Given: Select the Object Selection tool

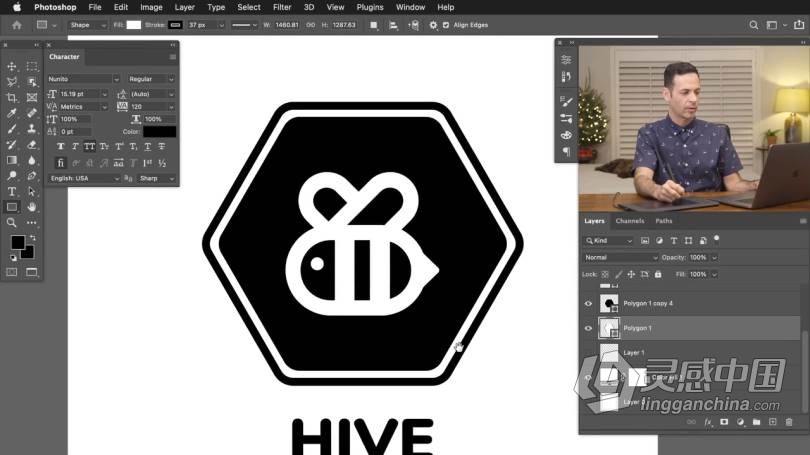Looking at the screenshot, I should pos(32,82).
